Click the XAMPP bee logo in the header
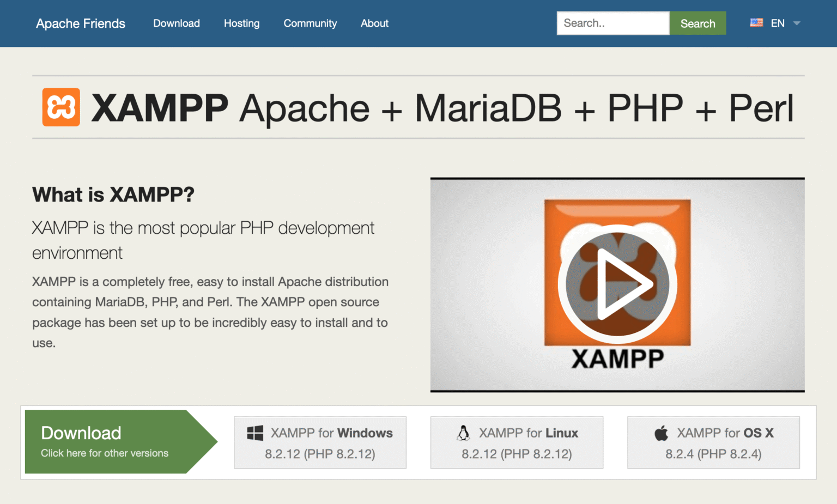 [60, 107]
